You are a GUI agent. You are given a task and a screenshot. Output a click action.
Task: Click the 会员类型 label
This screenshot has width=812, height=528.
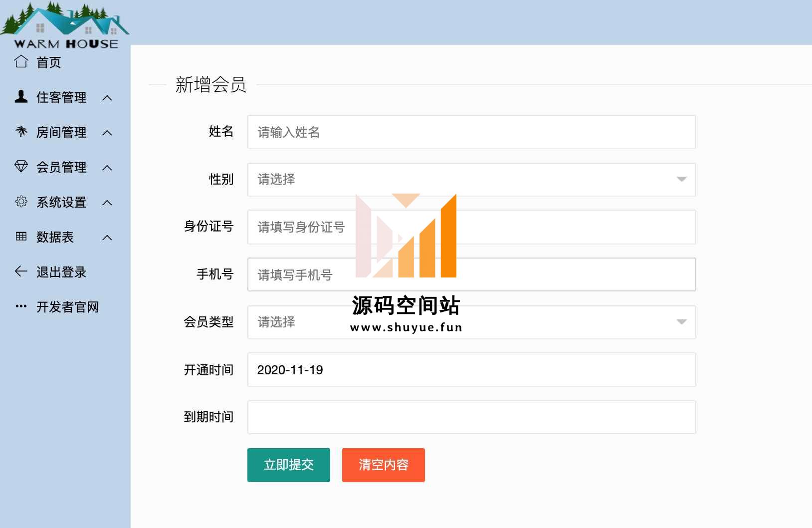[x=208, y=322]
